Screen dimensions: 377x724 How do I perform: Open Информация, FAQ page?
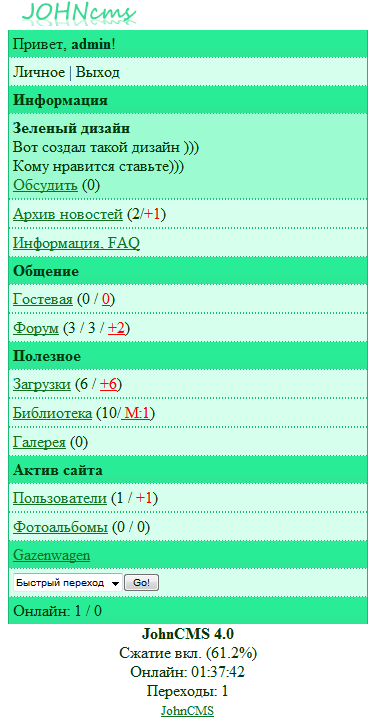(76, 243)
